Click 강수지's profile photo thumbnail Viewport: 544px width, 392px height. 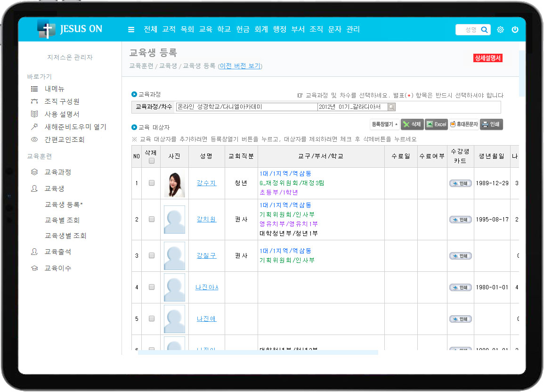pyautogui.click(x=174, y=183)
